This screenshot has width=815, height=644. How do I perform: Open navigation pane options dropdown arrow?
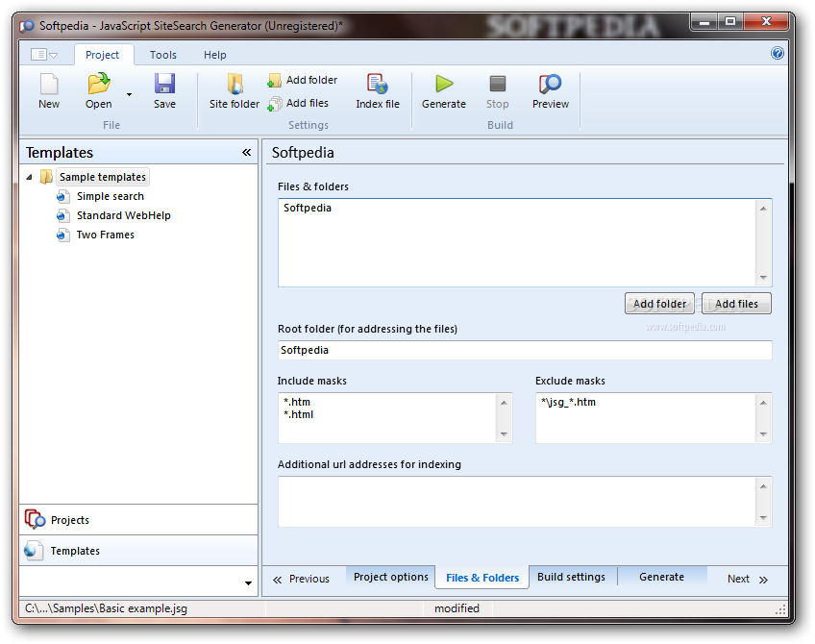[248, 583]
